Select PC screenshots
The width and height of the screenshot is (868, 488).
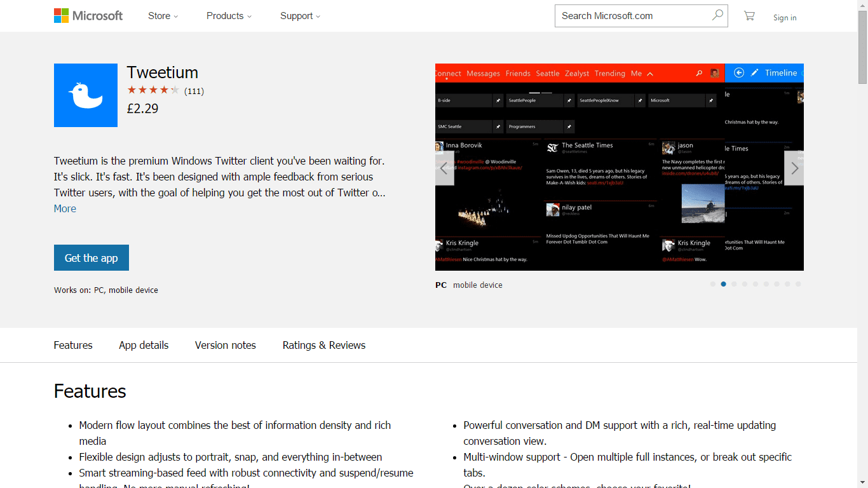click(x=441, y=285)
